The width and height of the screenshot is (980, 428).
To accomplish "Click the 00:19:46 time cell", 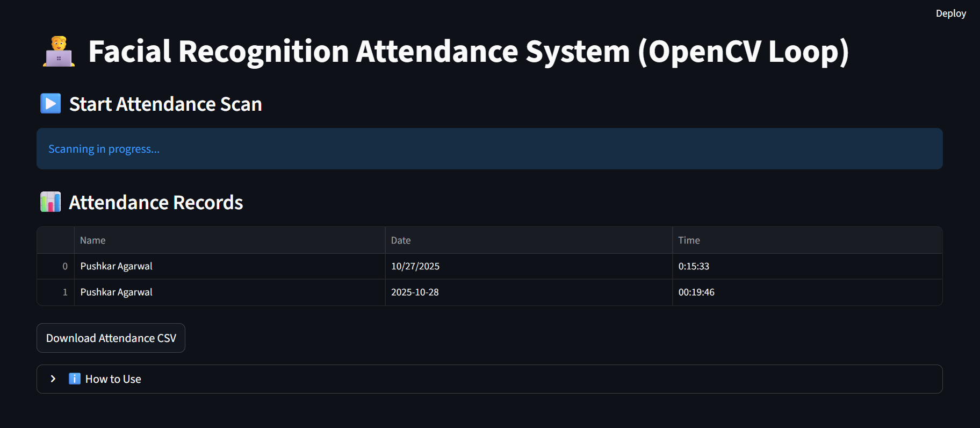I will point(696,292).
